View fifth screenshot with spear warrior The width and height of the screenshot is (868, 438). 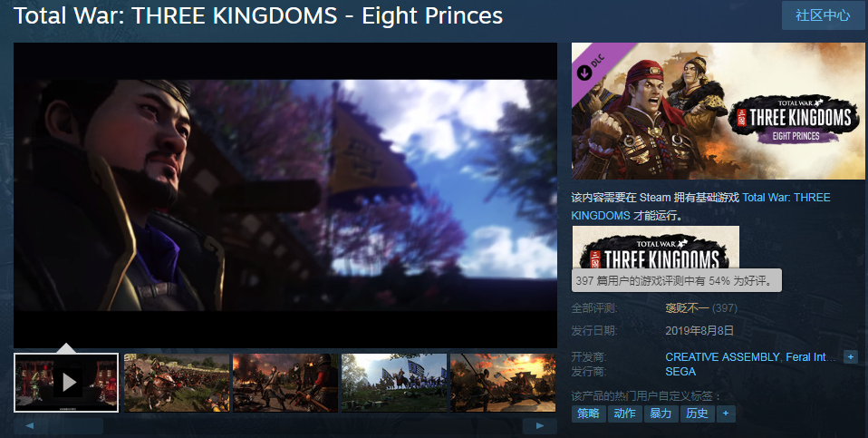coord(503,383)
